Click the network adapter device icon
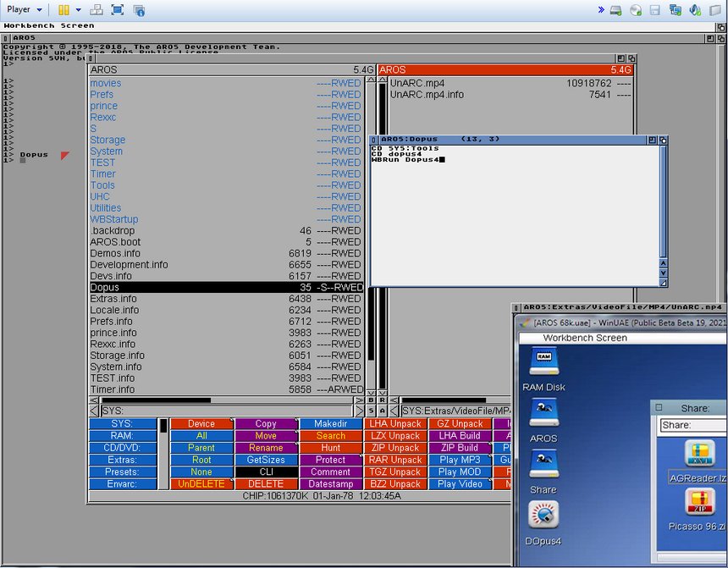 (x=675, y=10)
